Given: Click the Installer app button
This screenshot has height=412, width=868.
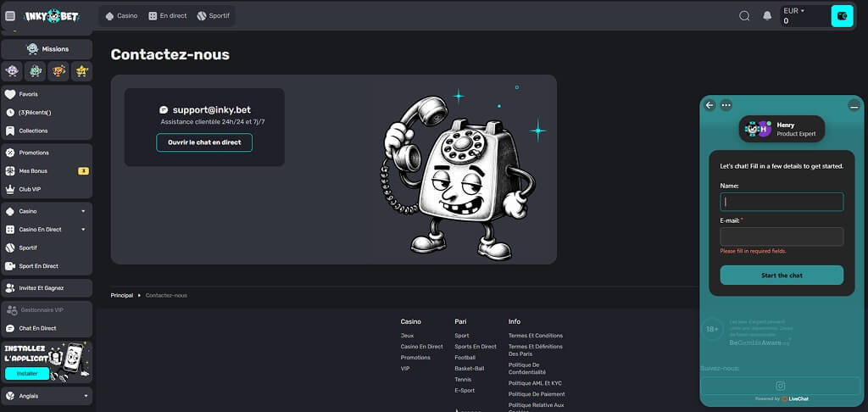Looking at the screenshot, I should [x=26, y=373].
